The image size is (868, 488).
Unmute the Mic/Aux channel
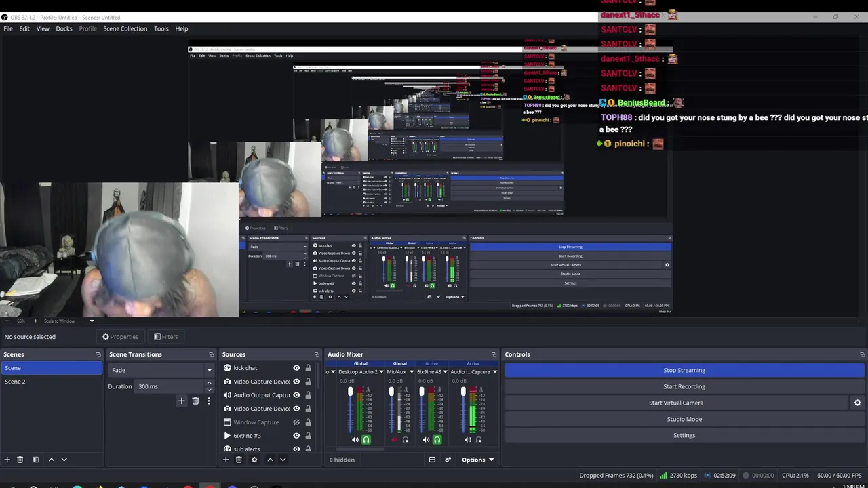(x=395, y=440)
